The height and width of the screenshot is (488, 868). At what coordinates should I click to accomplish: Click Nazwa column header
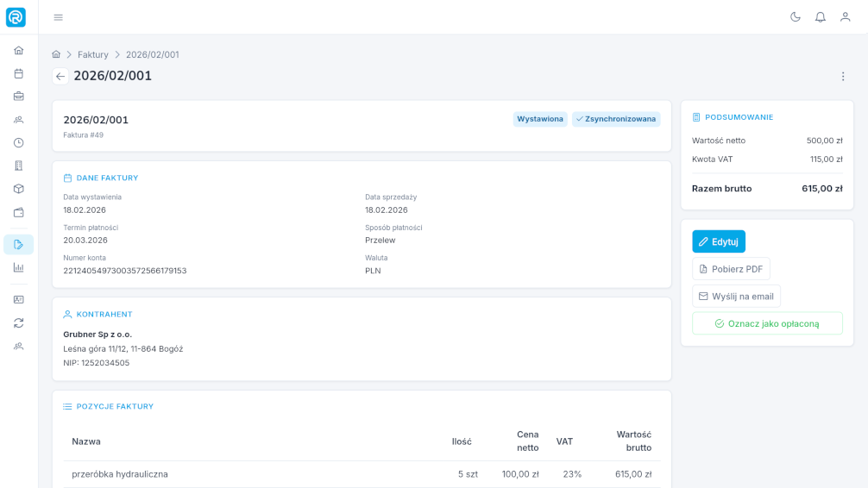pos(86,441)
